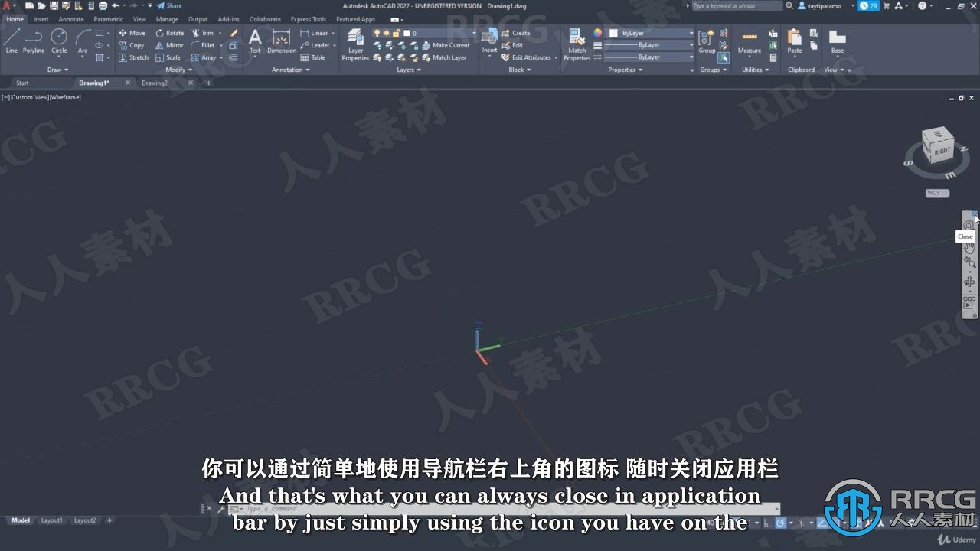Switch to the Manage ribbon tab
Screen dimensions: 980x551
coord(167,19)
